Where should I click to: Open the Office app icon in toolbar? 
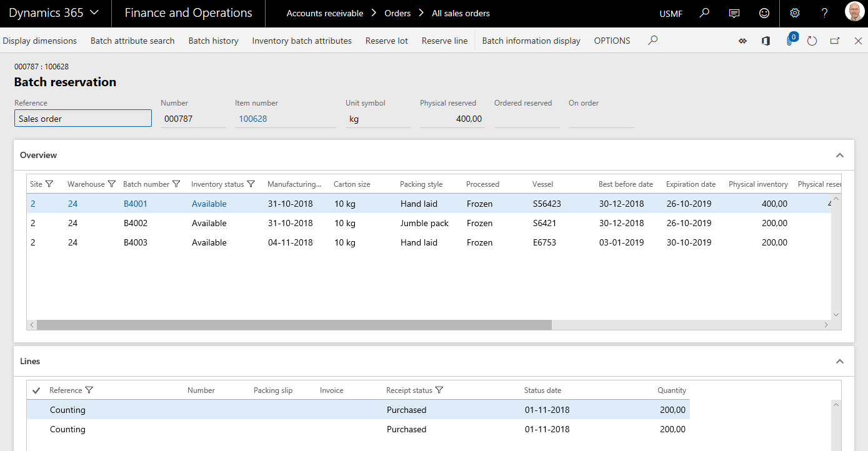click(x=766, y=41)
